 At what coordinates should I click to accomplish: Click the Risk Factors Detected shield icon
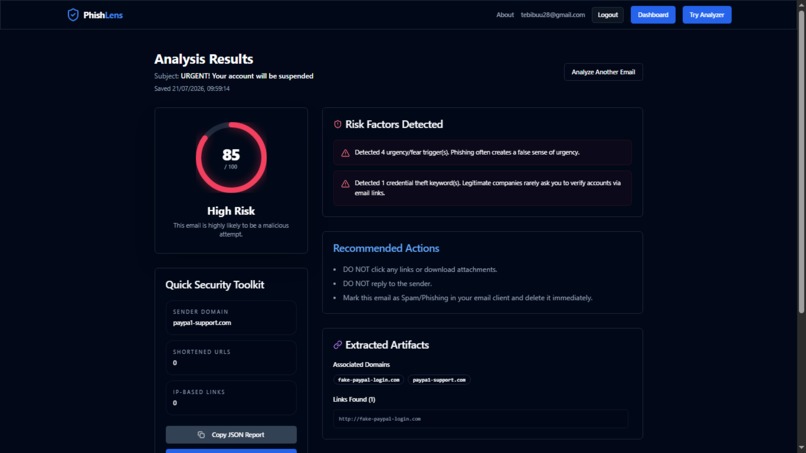pyautogui.click(x=337, y=124)
